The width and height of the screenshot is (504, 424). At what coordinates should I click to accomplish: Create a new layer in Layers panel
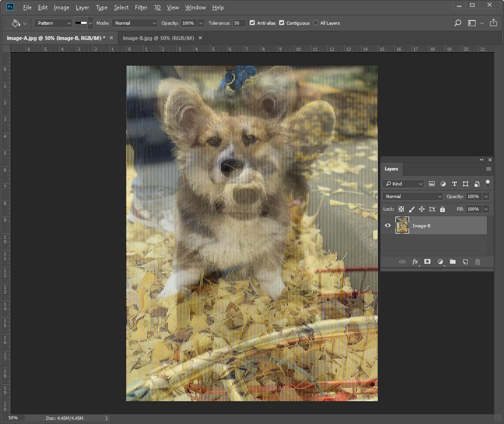[x=465, y=262]
